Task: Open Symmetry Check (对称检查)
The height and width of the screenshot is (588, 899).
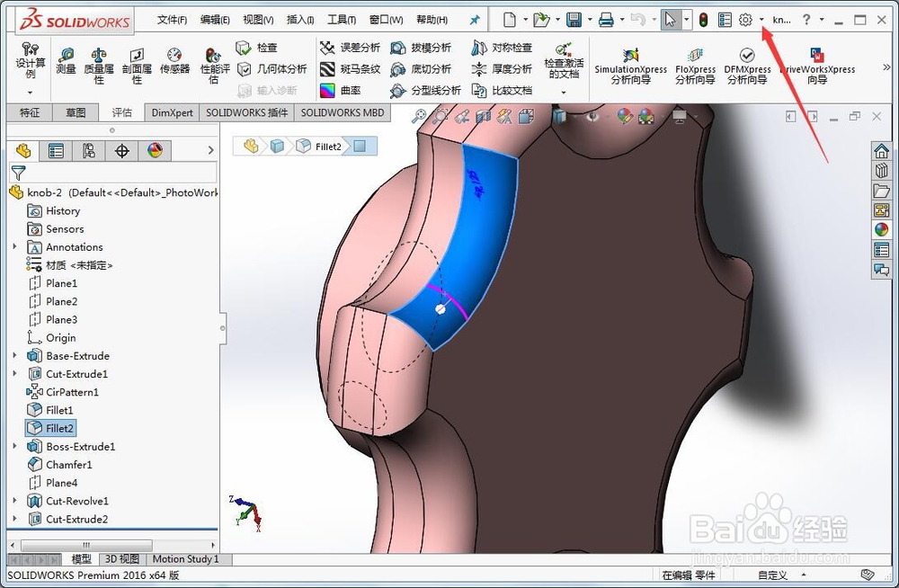Action: pos(502,48)
